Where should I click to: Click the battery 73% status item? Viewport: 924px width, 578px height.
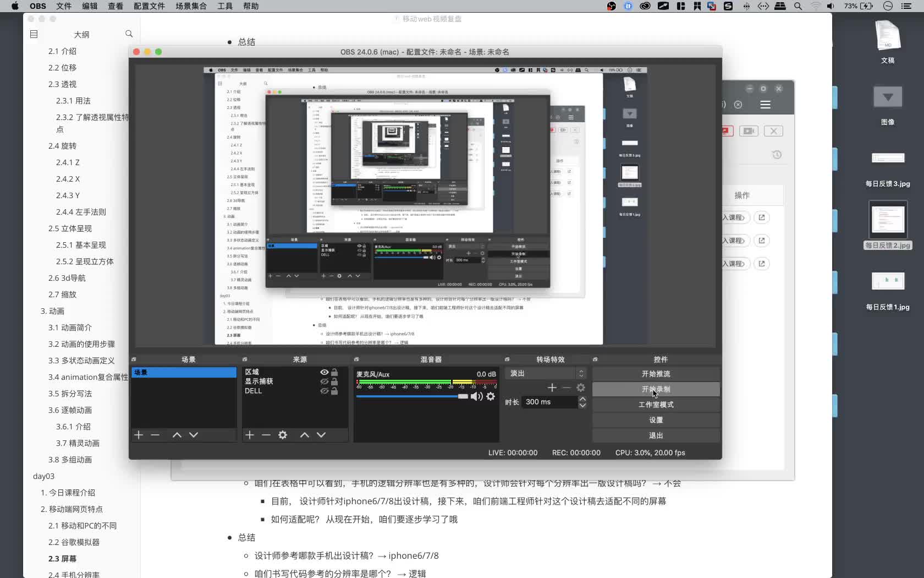[859, 6]
